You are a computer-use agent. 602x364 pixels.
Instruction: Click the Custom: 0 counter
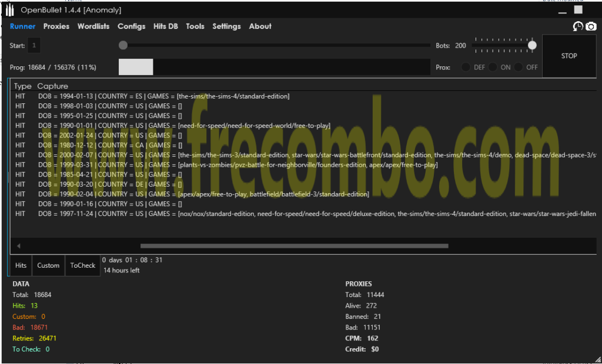click(29, 316)
